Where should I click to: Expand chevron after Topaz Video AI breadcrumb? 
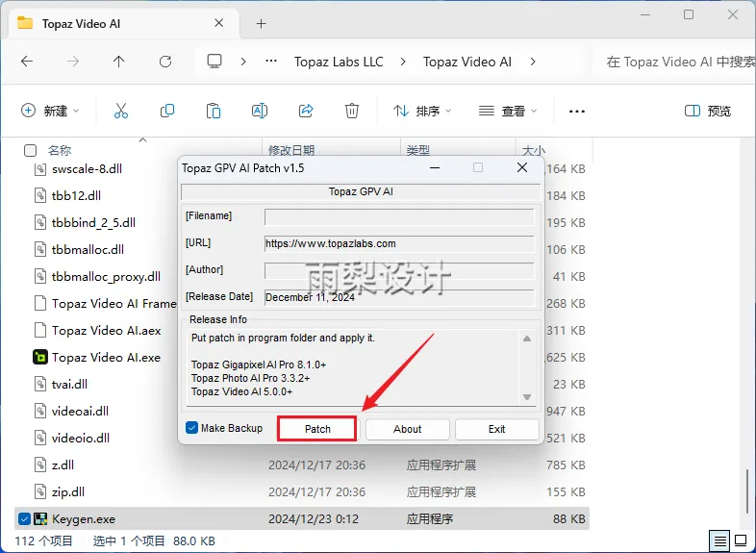(x=533, y=62)
